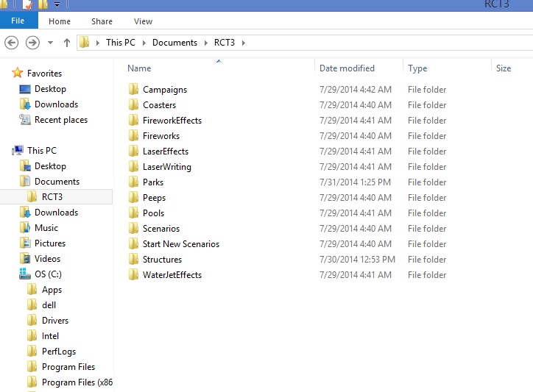Open the Parks folder icon
The height and width of the screenshot is (392, 533).
[133, 182]
